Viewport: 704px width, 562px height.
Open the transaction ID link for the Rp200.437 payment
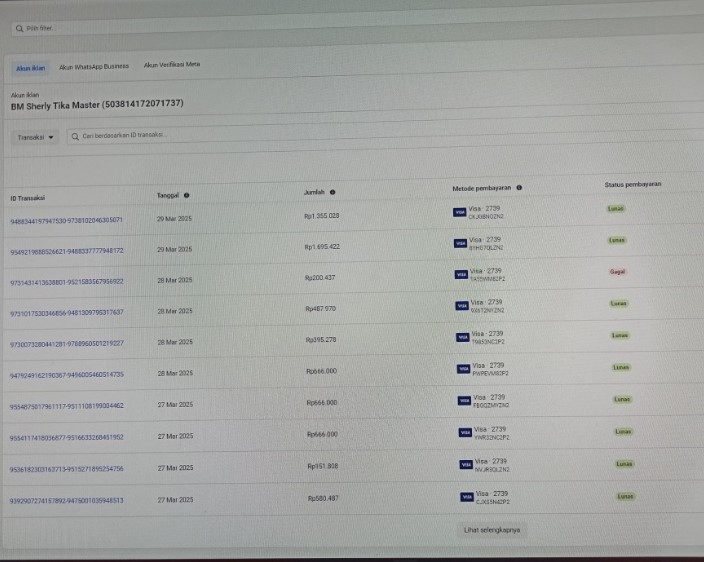[67, 282]
